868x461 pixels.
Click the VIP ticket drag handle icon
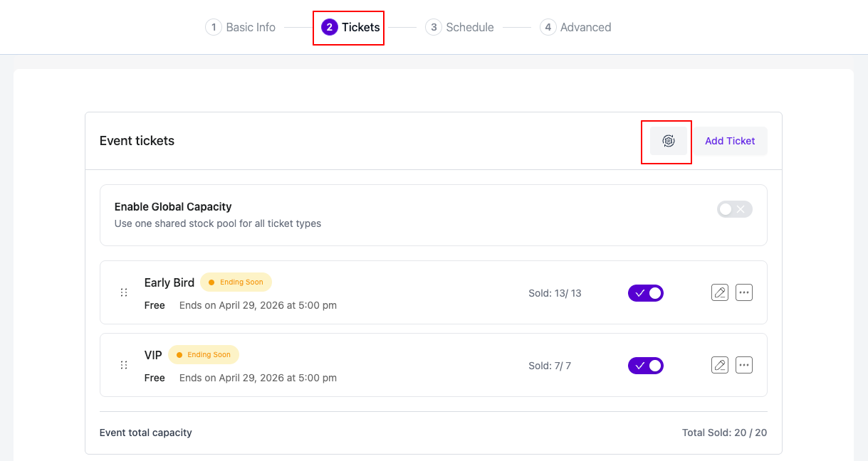click(124, 365)
